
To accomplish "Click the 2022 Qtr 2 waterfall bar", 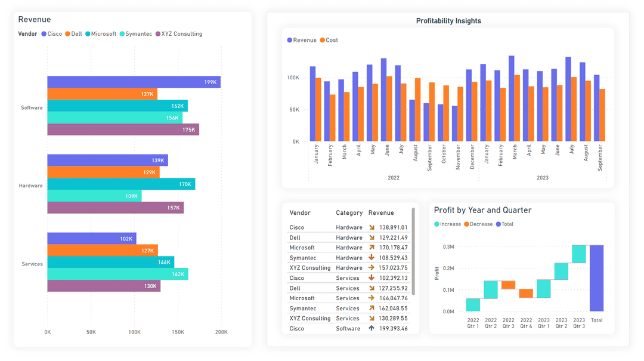I will (x=490, y=289).
